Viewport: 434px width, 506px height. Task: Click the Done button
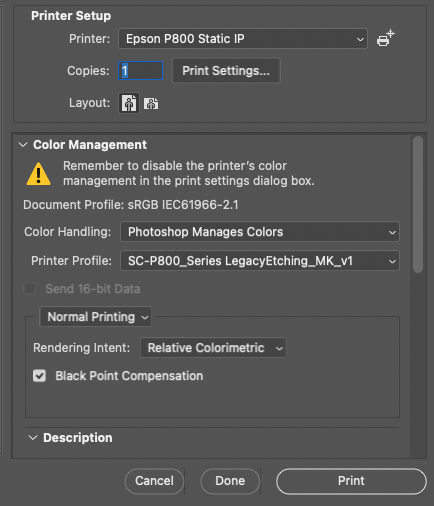tap(230, 481)
